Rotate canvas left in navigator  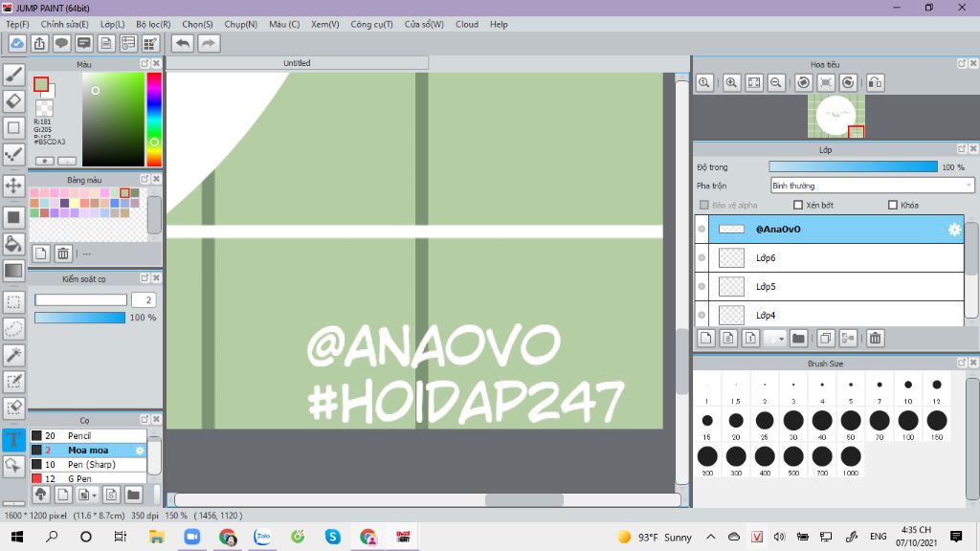pos(804,82)
